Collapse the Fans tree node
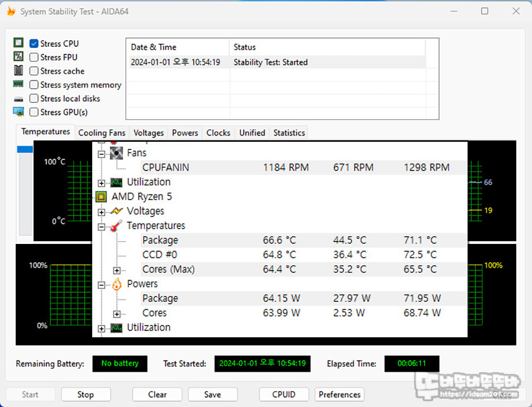Image resolution: width=532 pixels, height=407 pixels. click(101, 154)
